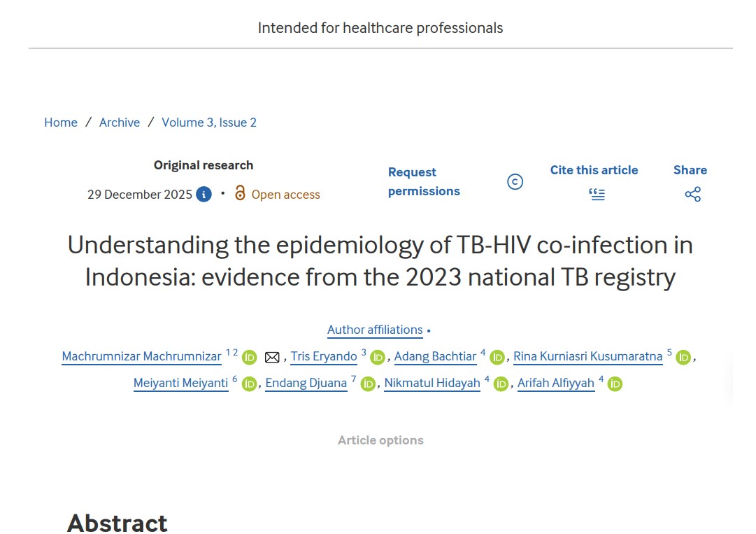Open Tris Eryando's ORCID icon
This screenshot has width=756, height=534.
378,358
